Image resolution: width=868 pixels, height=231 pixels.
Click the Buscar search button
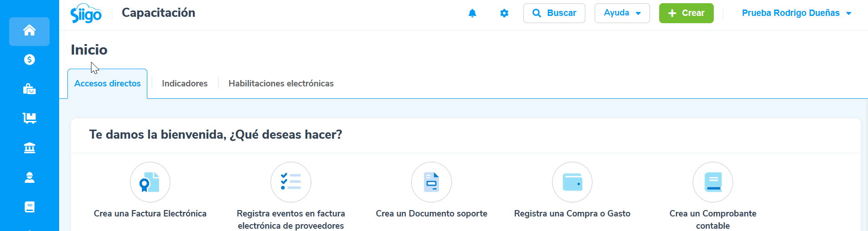click(554, 13)
